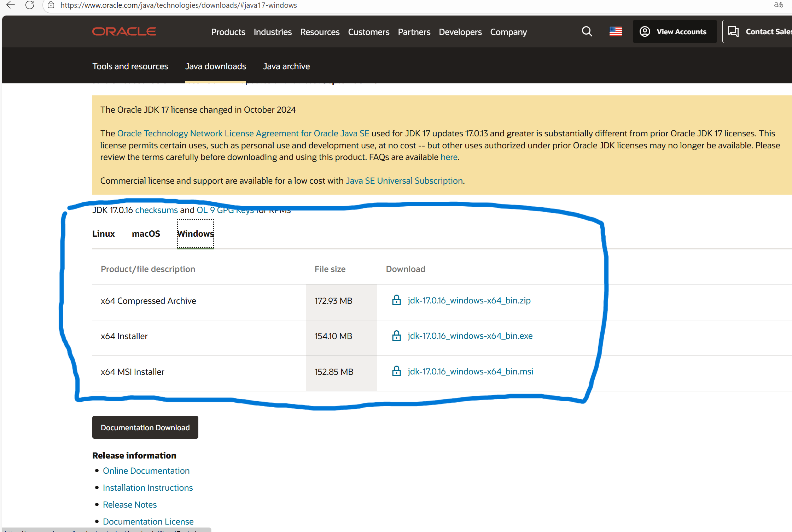
Task: Open the Partners menu
Action: pyautogui.click(x=414, y=32)
